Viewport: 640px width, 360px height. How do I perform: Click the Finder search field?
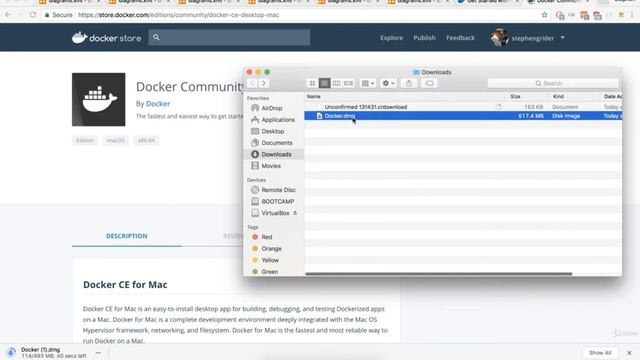[553, 83]
